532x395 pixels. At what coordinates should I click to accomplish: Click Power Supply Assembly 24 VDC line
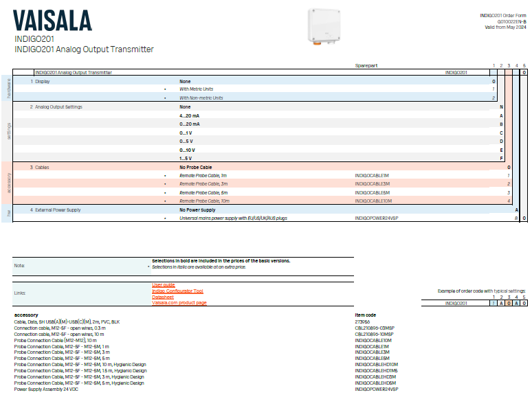pyautogui.click(x=46, y=389)
